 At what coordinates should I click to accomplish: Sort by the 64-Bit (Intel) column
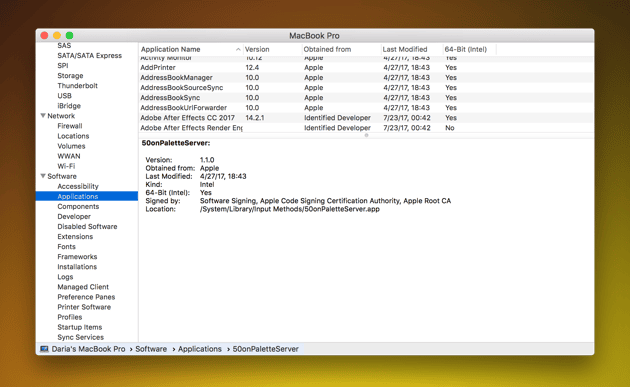pos(466,49)
